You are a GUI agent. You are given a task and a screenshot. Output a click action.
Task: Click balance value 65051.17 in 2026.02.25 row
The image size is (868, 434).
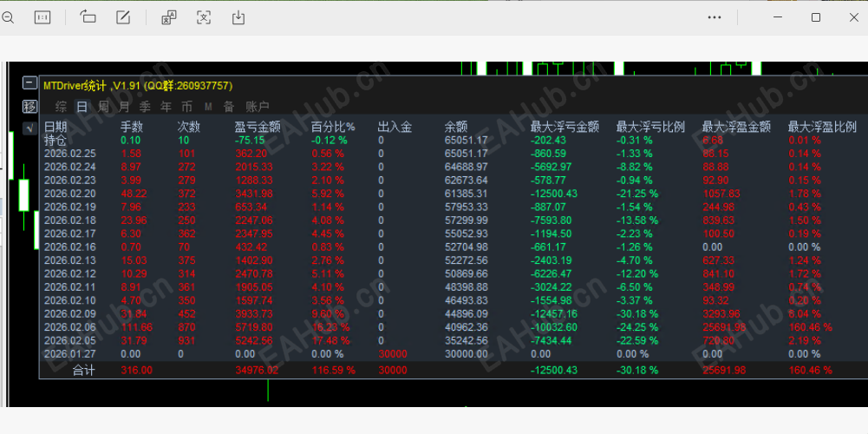(x=467, y=154)
